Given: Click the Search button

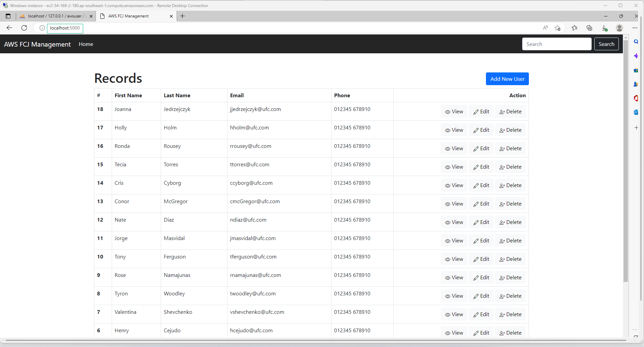Looking at the screenshot, I should pyautogui.click(x=606, y=44).
